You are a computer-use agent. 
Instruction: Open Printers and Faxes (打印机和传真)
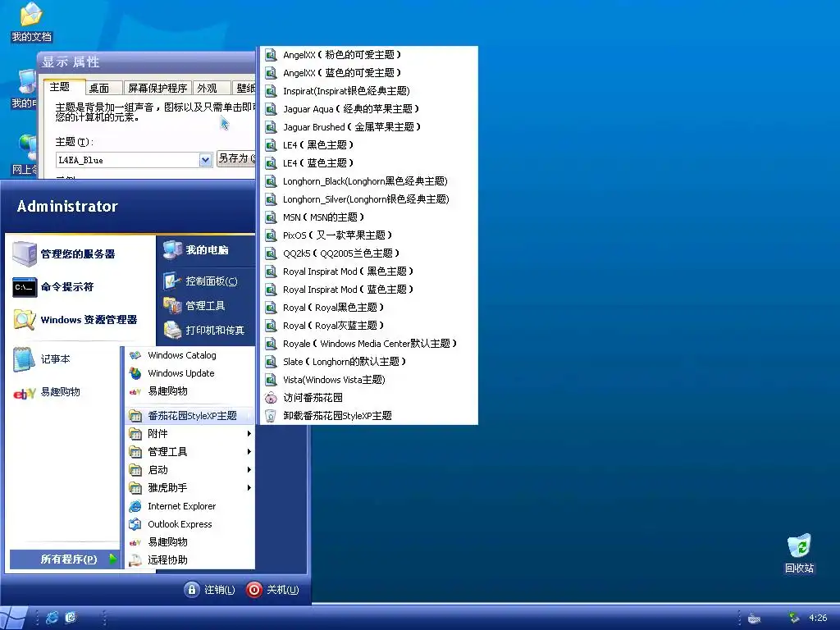click(x=206, y=330)
